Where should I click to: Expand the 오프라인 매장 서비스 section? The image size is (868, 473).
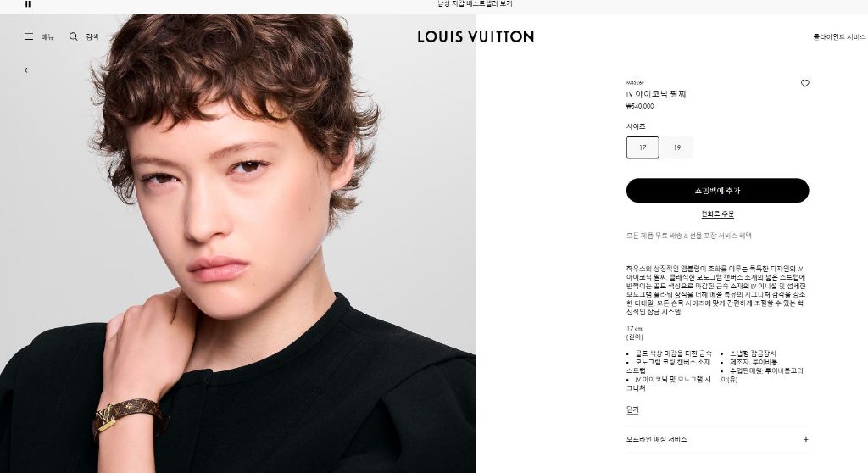717,439
